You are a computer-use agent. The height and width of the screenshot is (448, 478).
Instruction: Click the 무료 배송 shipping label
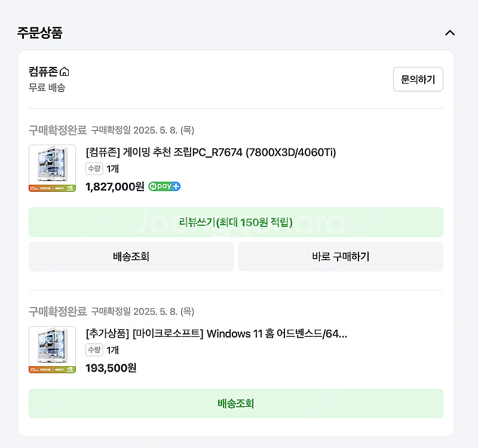(x=47, y=88)
